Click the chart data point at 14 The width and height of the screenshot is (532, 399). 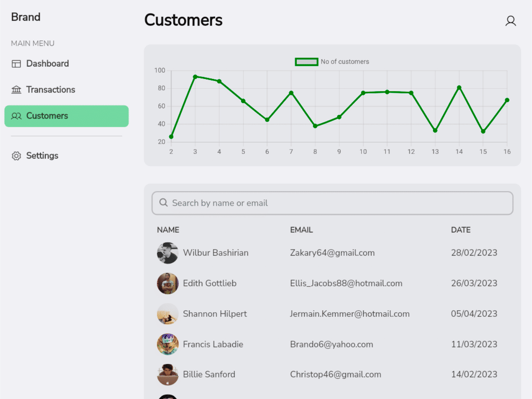pos(459,88)
